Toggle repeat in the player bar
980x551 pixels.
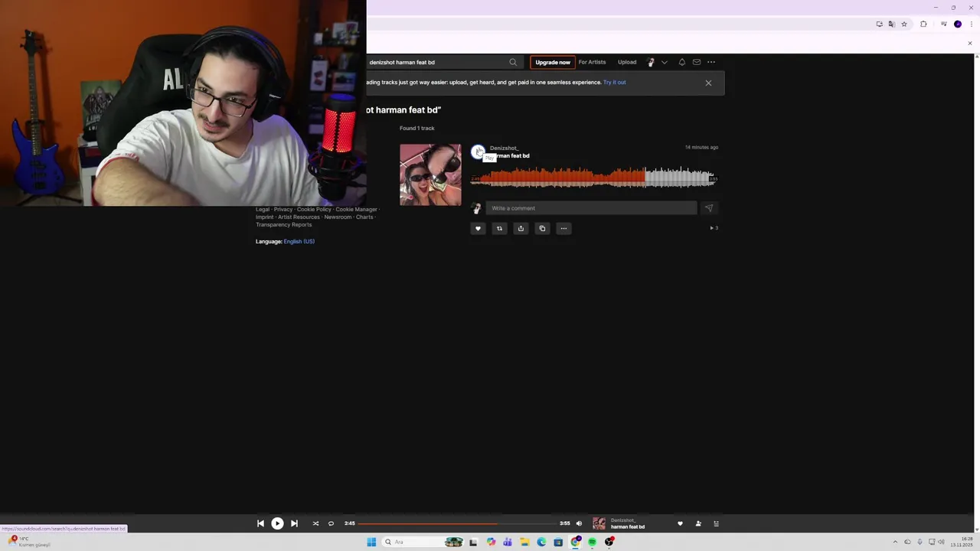(x=331, y=523)
